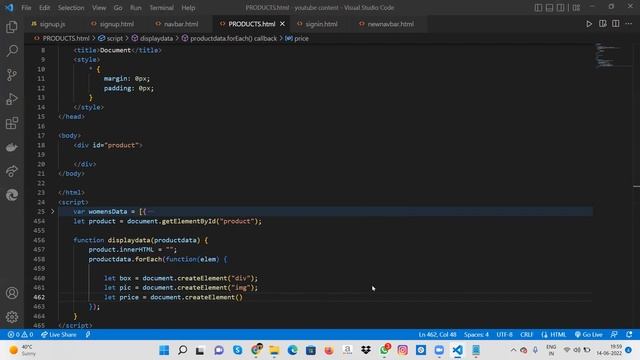Click the errors and warnings status indicator
Viewport: 640px width, 360px height.
pyautogui.click(x=20, y=335)
